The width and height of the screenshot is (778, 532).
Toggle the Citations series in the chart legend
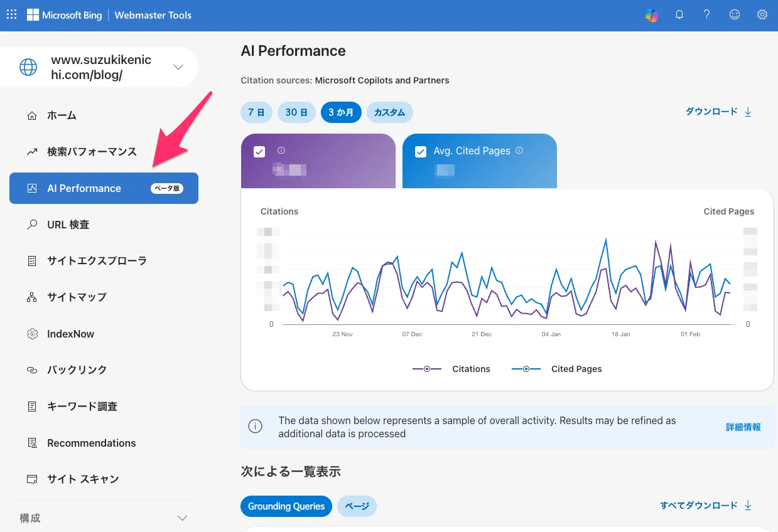click(x=453, y=369)
